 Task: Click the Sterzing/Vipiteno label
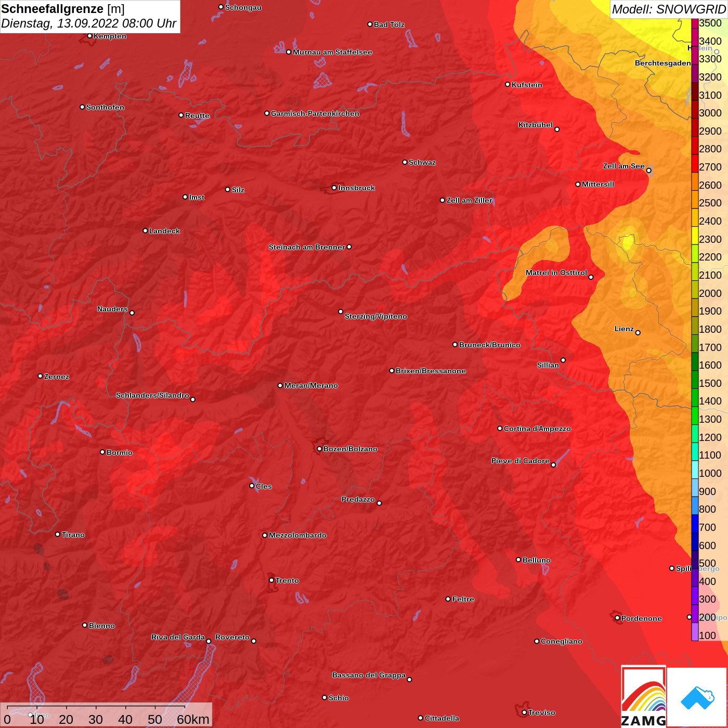376,316
